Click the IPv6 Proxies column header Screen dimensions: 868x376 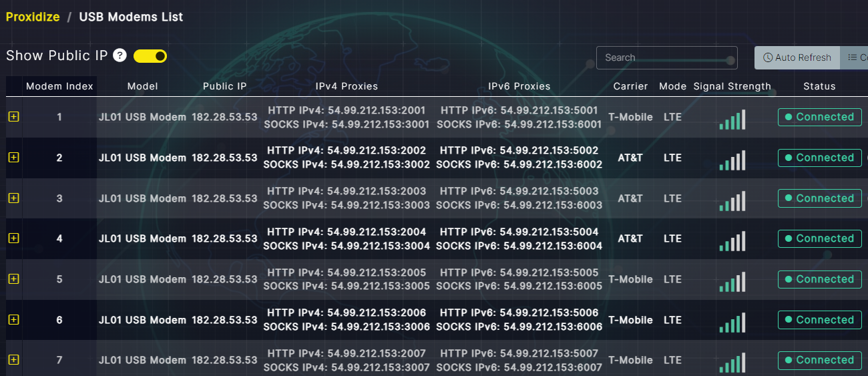[x=519, y=86]
